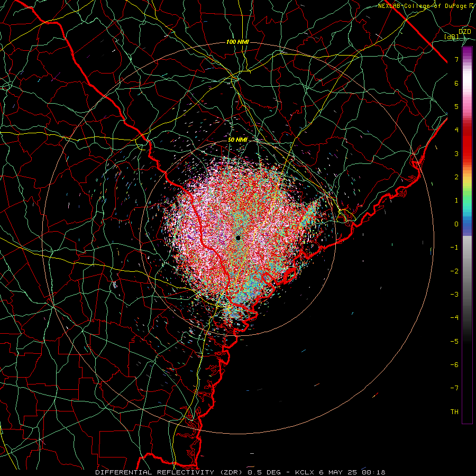476x476 pixels.
Task: Click the "-5" value on the color scale
Action: point(454,341)
